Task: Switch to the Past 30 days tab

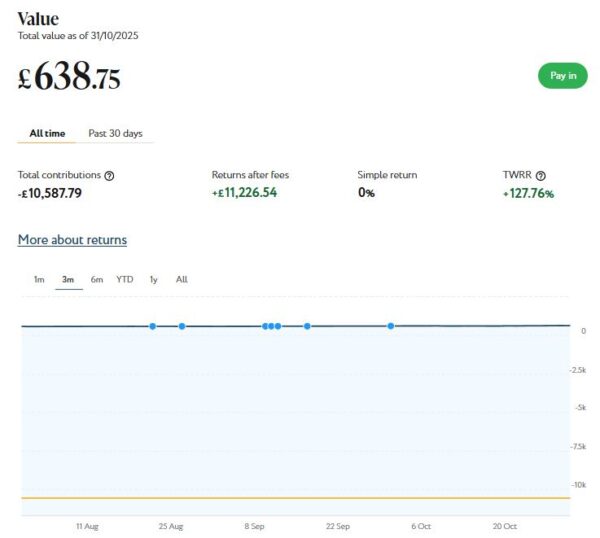Action: coord(115,133)
